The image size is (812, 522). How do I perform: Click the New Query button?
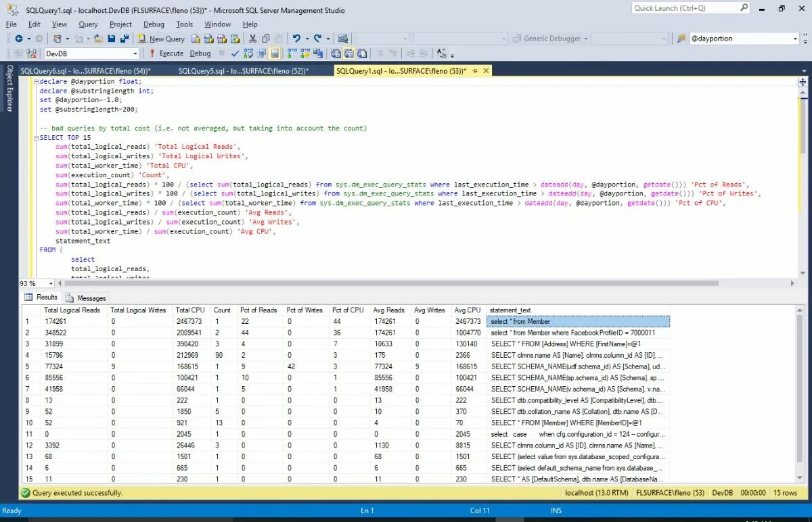[x=160, y=39]
